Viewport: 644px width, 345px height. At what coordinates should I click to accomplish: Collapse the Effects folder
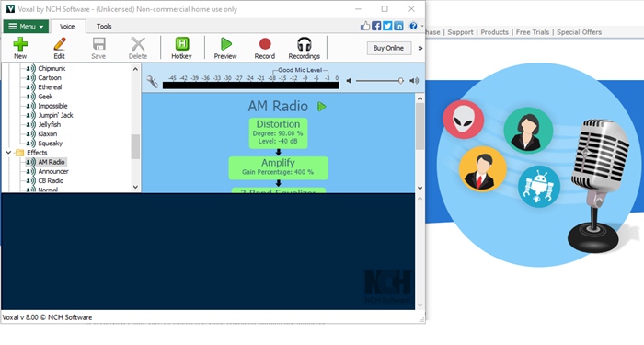(x=8, y=153)
